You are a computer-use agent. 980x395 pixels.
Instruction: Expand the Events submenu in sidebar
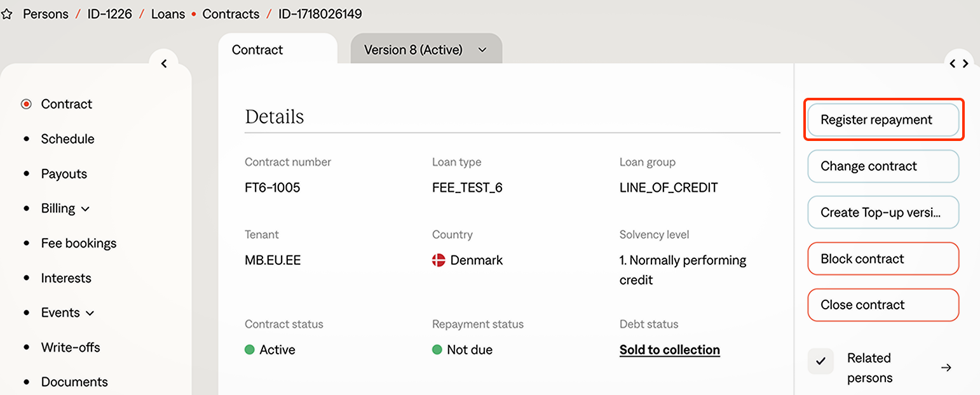(x=90, y=313)
